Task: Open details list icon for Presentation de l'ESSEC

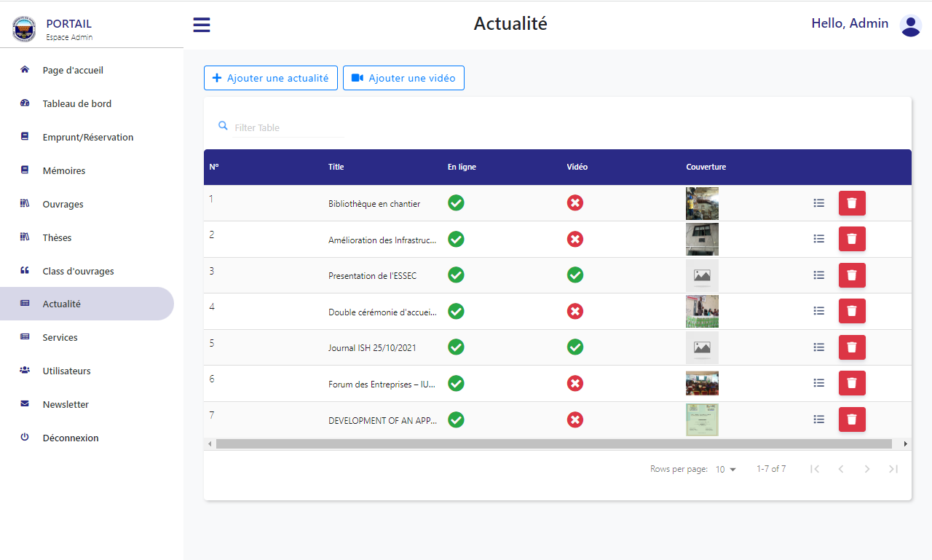Action: tap(819, 275)
